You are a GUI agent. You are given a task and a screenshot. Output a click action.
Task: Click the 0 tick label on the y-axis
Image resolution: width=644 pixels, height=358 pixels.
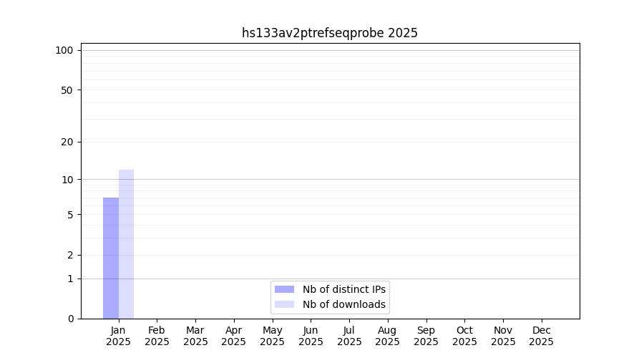click(x=70, y=319)
